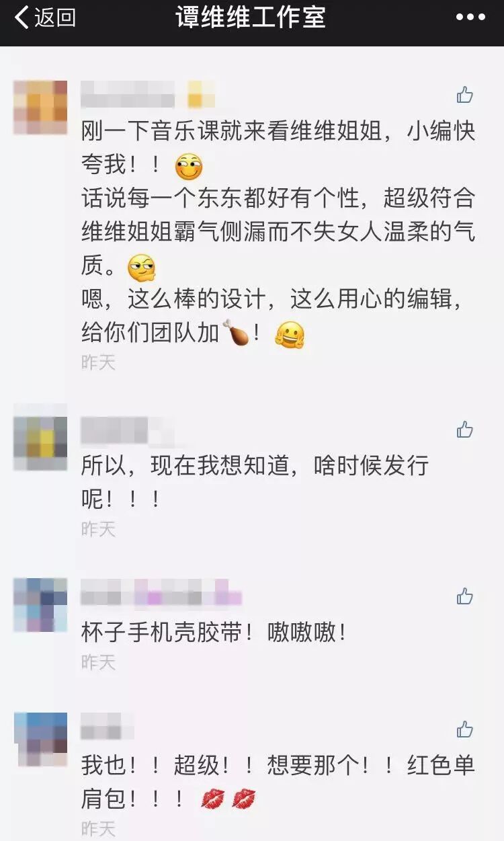This screenshot has height=841, width=504.
Task: Like the 杯子手机壳胶带 comment
Action: [x=465, y=596]
